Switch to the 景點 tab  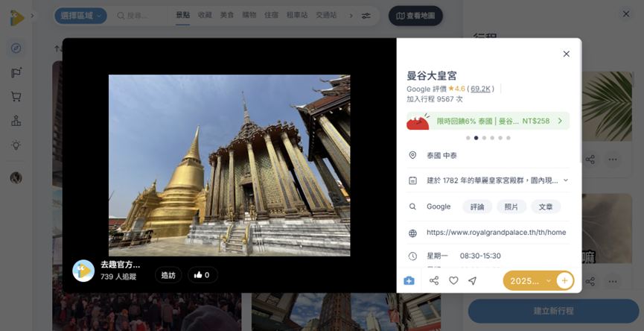(182, 15)
